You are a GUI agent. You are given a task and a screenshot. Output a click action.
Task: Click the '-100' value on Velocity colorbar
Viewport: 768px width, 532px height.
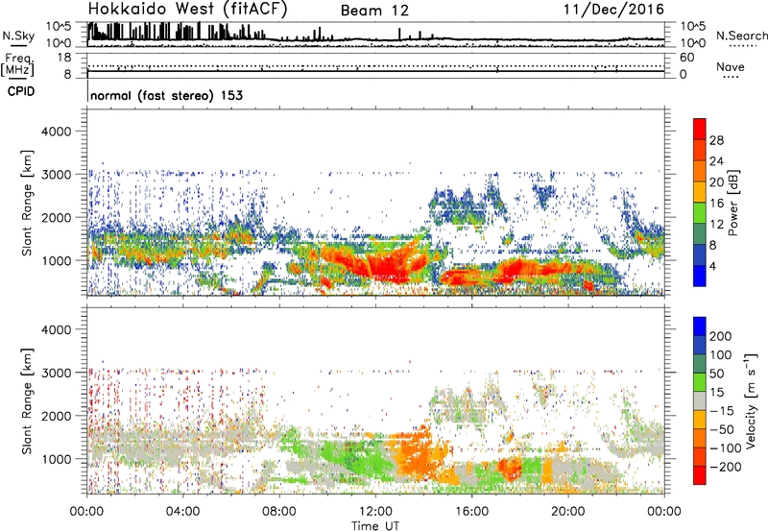click(x=725, y=448)
